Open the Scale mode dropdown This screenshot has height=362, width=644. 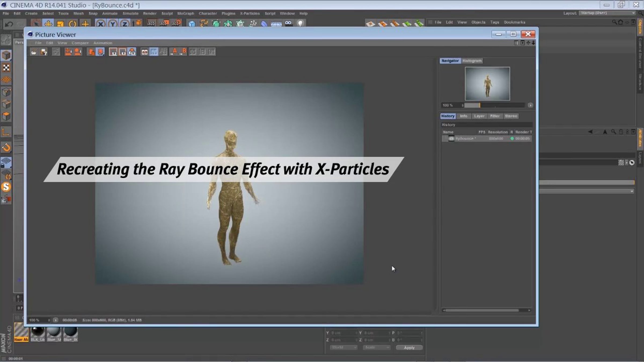(x=376, y=347)
